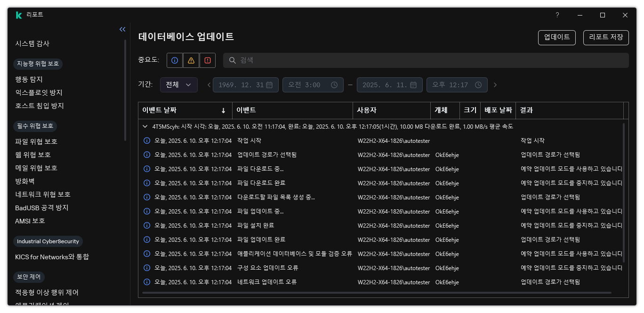Viewport: 644px width, 313px height.
Task: Open help via the question mark icon
Action: click(557, 15)
